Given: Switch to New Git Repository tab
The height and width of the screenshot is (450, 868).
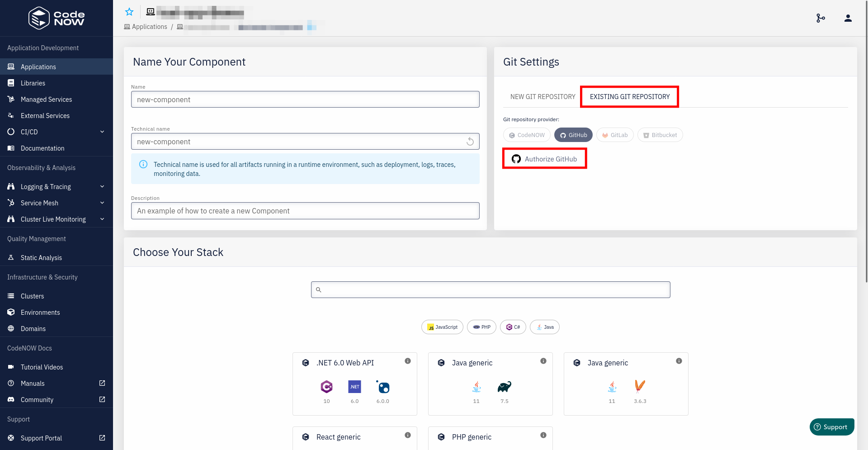Looking at the screenshot, I should click(542, 97).
